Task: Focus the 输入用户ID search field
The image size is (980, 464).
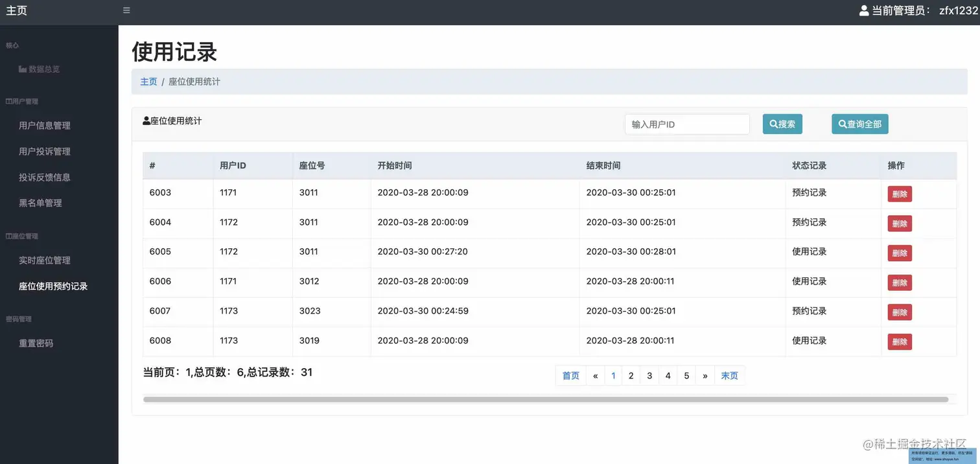Action: [x=687, y=124]
